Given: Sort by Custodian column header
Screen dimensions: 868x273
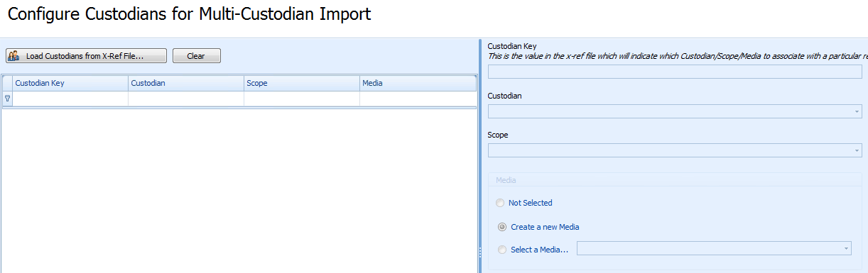Looking at the screenshot, I should tap(186, 83).
